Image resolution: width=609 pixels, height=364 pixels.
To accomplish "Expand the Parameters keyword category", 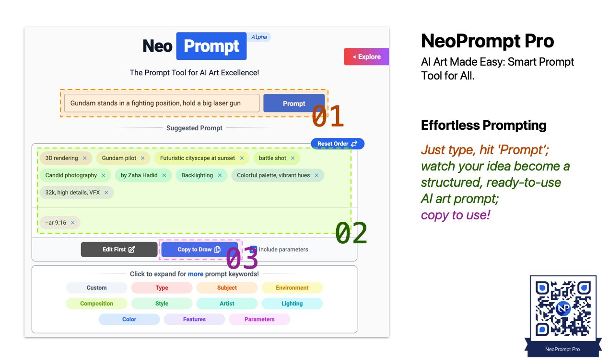I will [259, 319].
